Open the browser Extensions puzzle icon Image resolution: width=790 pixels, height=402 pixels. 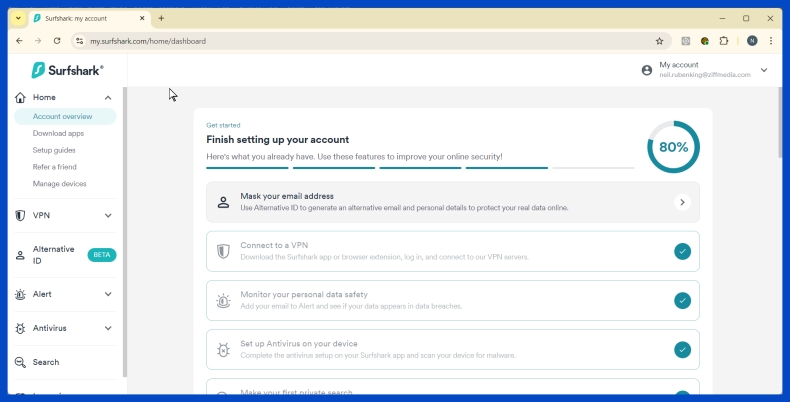724,41
